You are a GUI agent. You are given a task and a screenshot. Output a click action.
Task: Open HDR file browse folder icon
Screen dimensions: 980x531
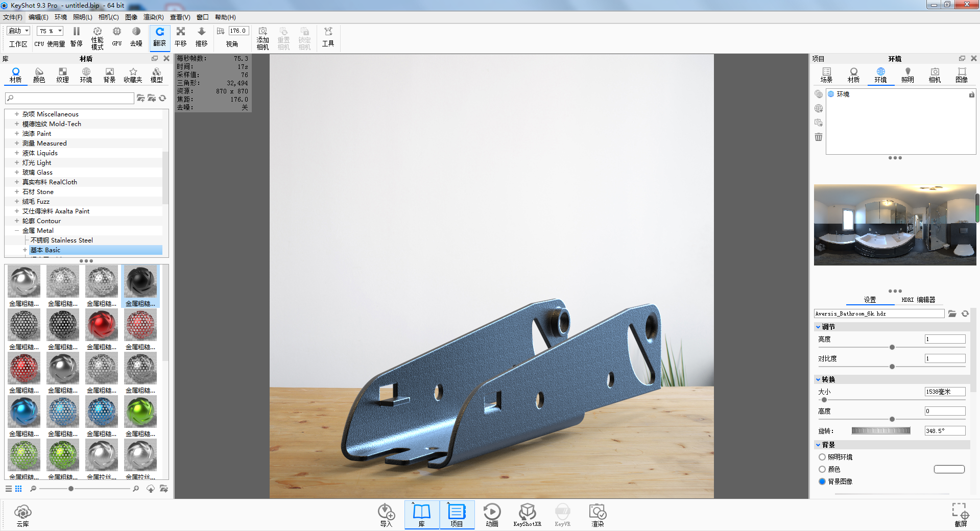point(952,313)
